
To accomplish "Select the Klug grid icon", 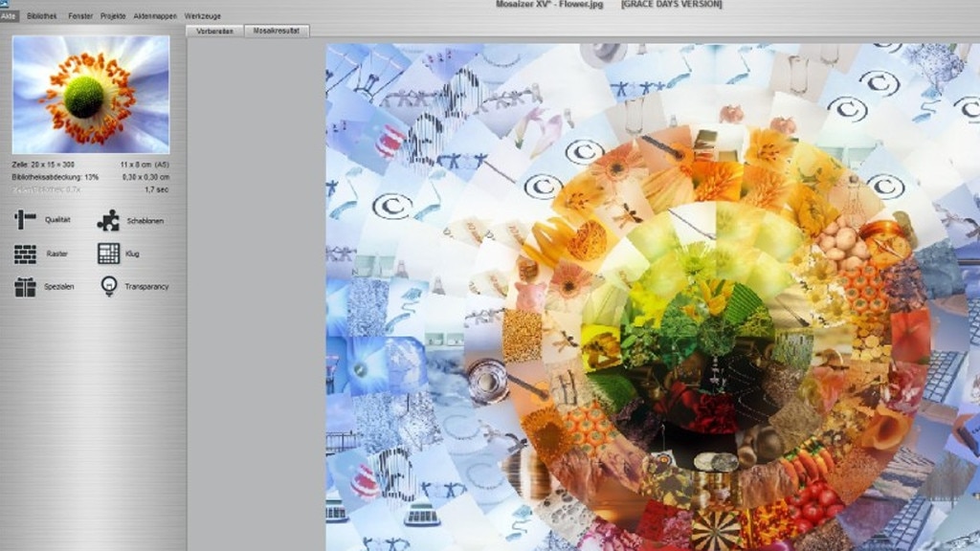I will (x=108, y=253).
